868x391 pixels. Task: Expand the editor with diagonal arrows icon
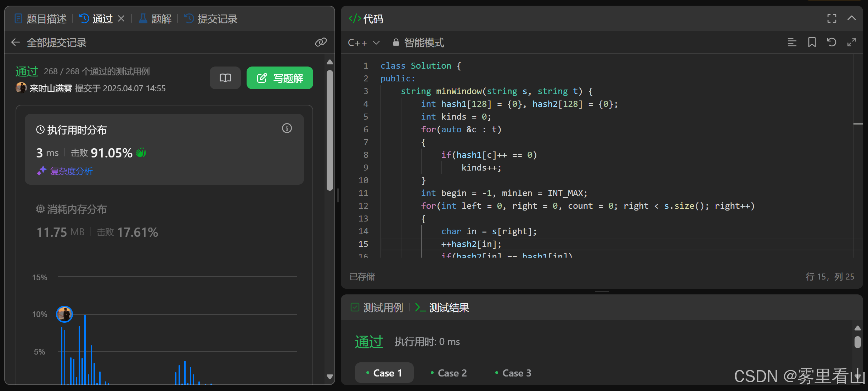tap(851, 42)
